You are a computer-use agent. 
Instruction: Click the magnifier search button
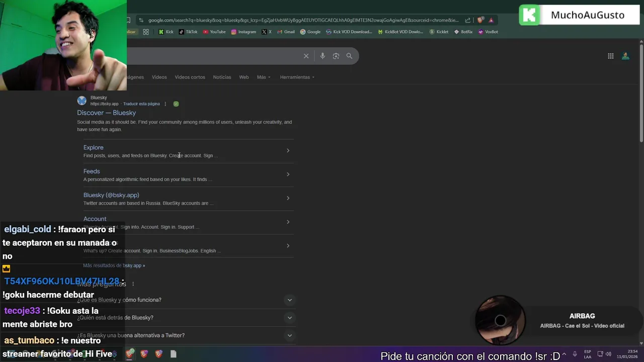[349, 56]
